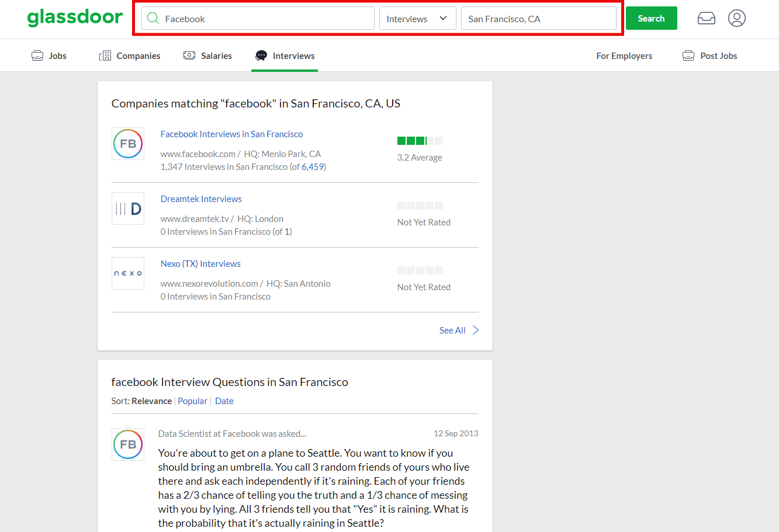Switch to the Salaries tab

pos(208,55)
